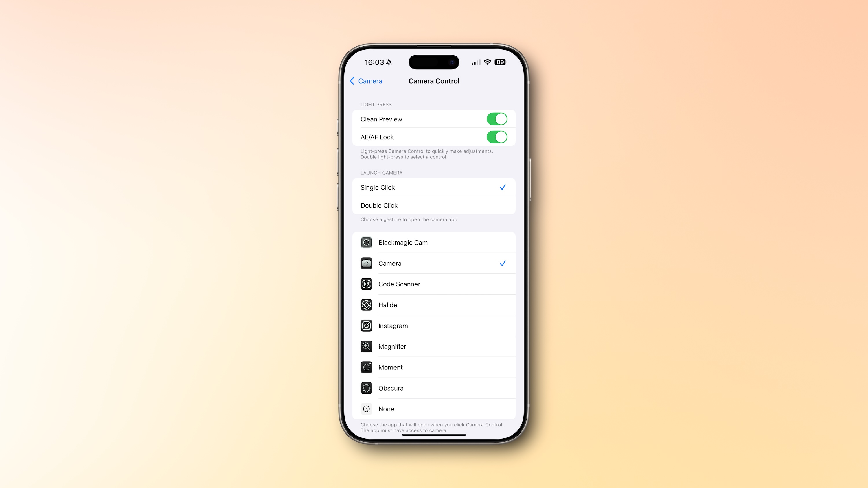
Task: Select Obscura camera app icon
Action: pos(366,388)
